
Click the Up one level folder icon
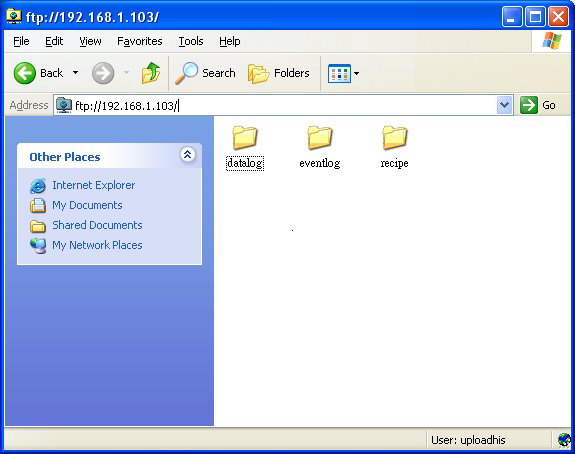151,73
